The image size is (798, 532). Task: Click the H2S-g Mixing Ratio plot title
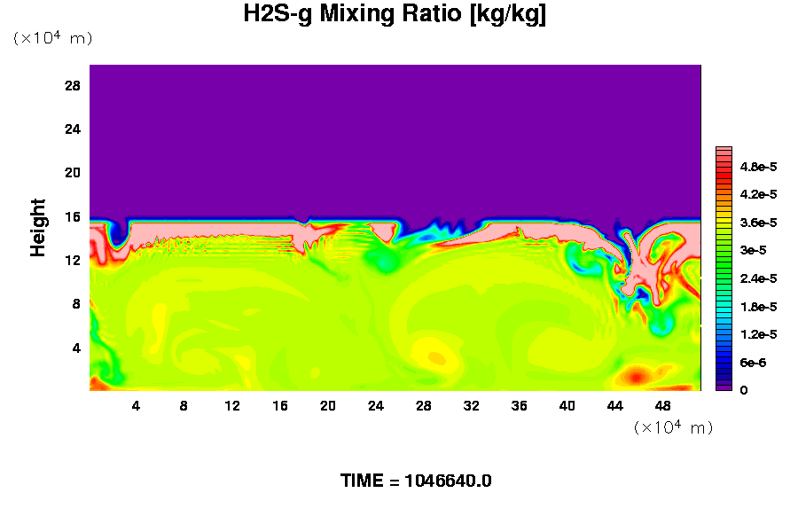[x=394, y=15]
